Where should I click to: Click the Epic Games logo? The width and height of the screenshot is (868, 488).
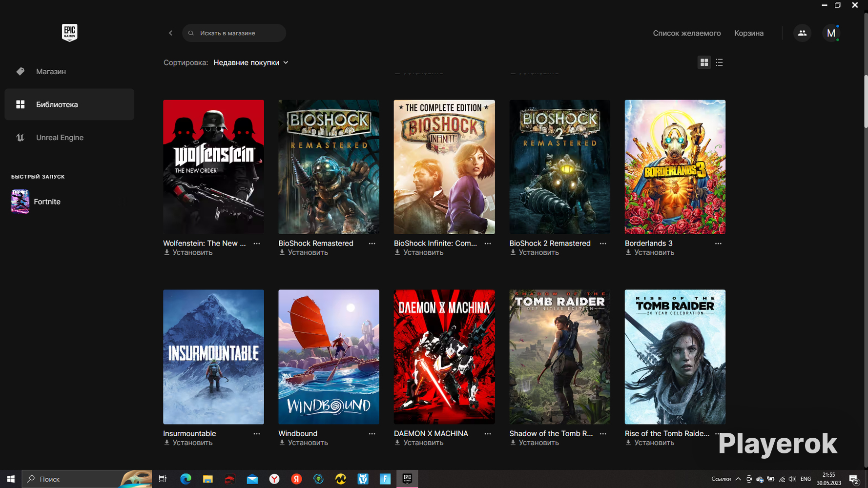(x=69, y=33)
